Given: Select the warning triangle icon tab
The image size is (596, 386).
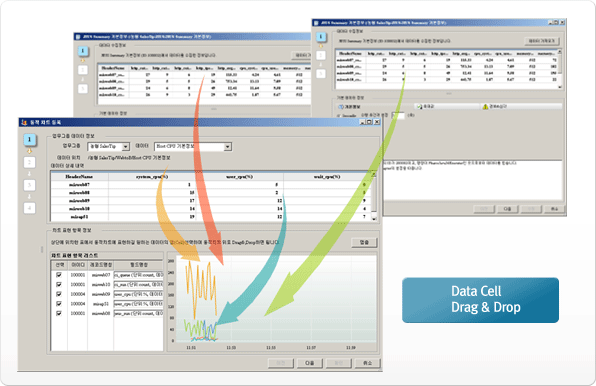Looking at the screenshot, I should point(485,107).
